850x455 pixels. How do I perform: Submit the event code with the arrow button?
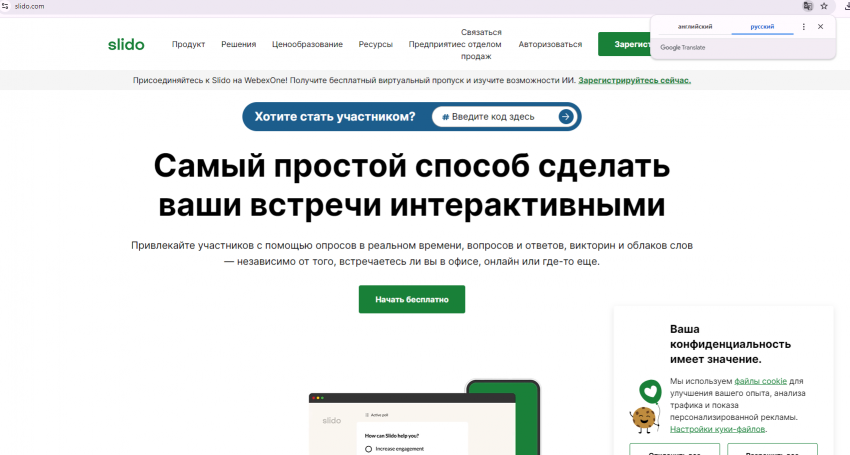pos(566,117)
